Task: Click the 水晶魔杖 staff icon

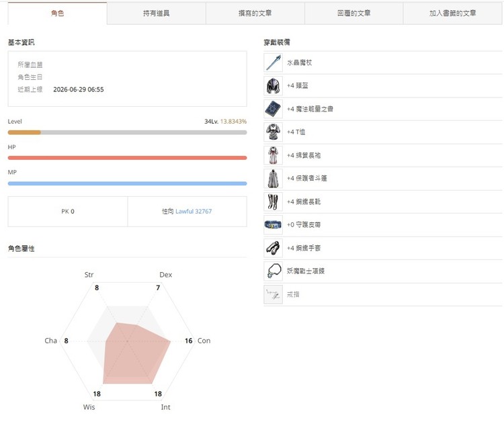Action: 274,62
